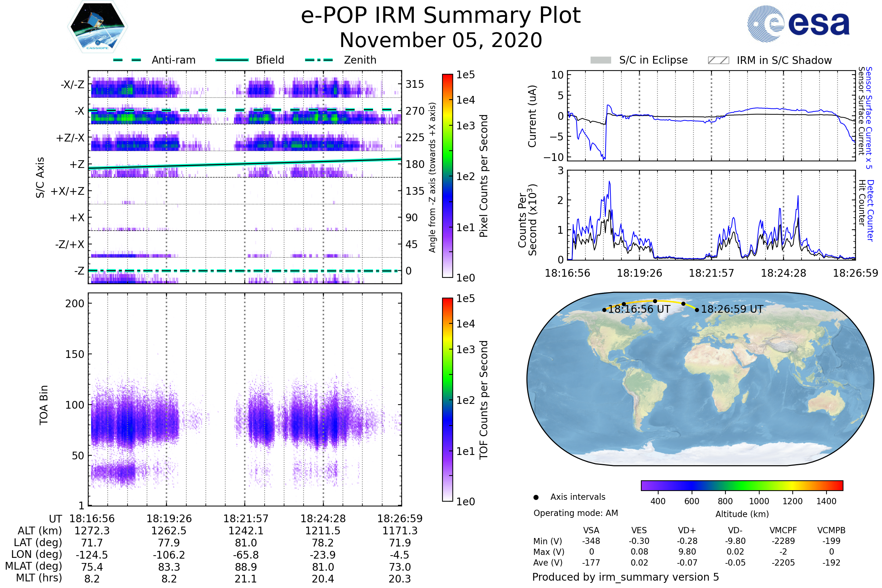Click the Operating mode: AM label
882x588 pixels.
click(x=576, y=513)
